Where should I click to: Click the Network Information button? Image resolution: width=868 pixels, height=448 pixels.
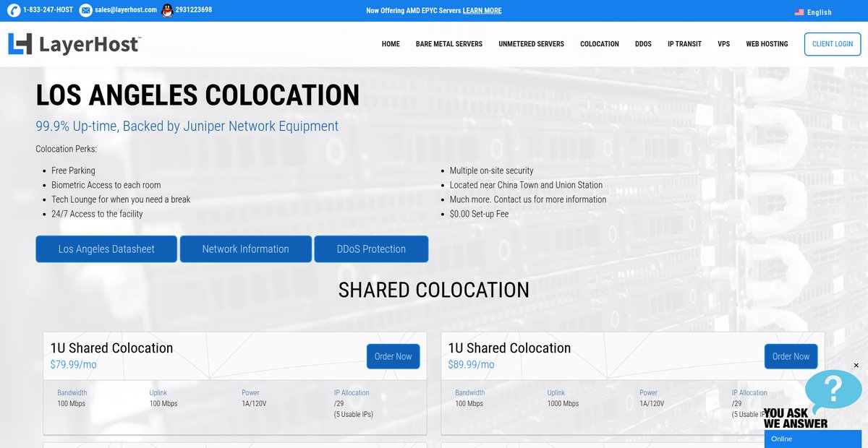[x=246, y=249]
